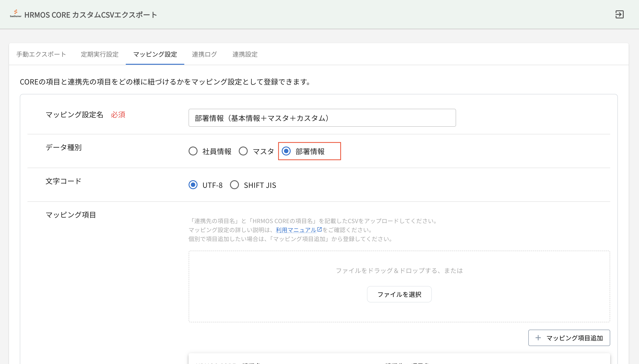Select the 社員情報 radio button
639x364 pixels.
pos(193,151)
